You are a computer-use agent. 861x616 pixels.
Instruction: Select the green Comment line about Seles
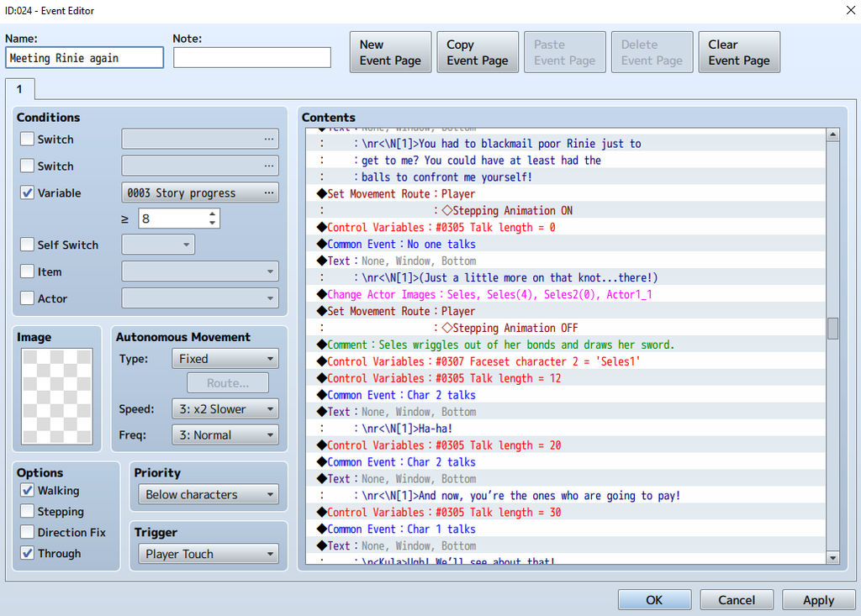(x=566, y=345)
